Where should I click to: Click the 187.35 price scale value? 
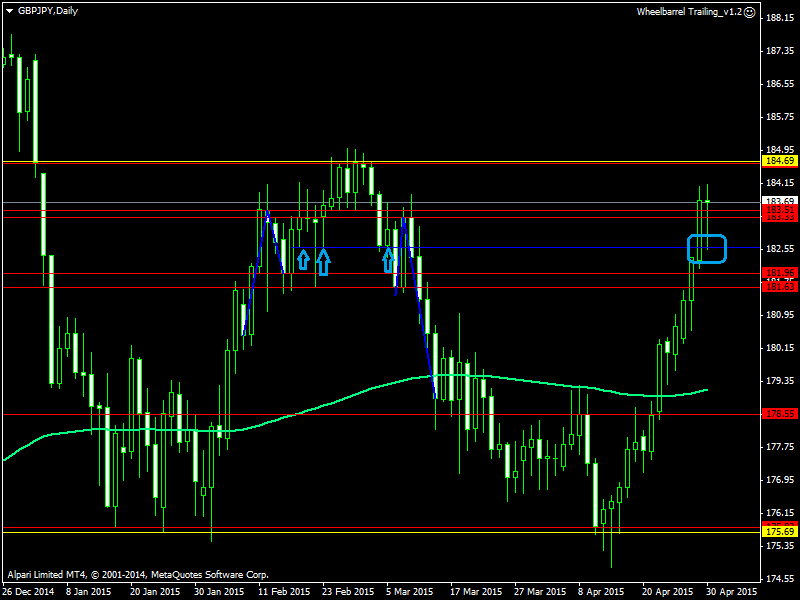[x=780, y=51]
